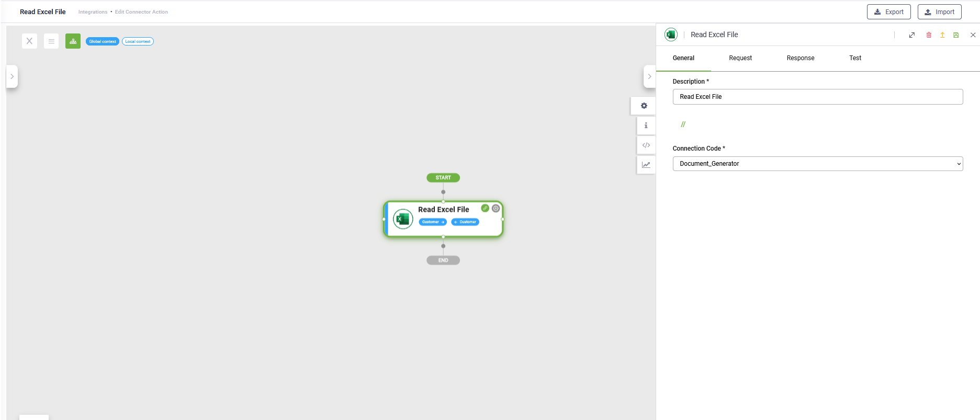The image size is (980, 420).
Task: Click the Description input field
Action: pyautogui.click(x=817, y=97)
